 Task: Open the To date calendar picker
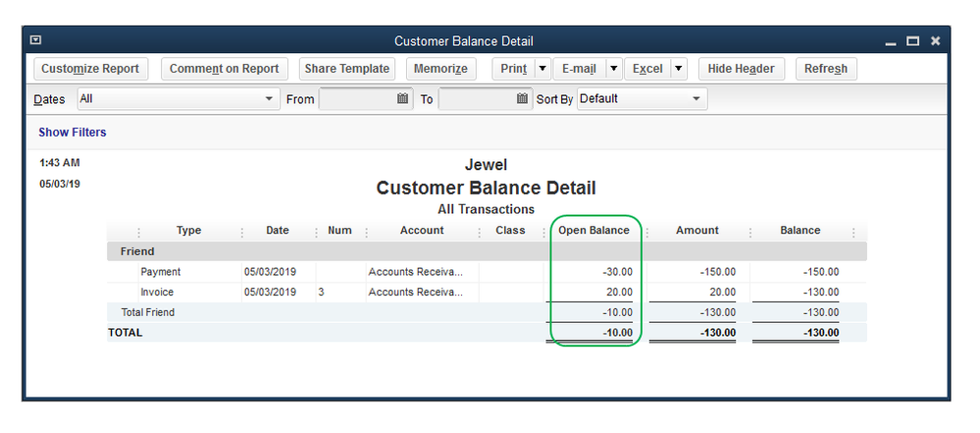[522, 99]
